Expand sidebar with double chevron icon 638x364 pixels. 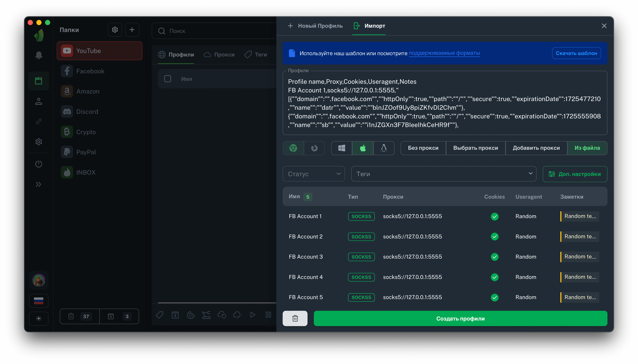(x=39, y=184)
